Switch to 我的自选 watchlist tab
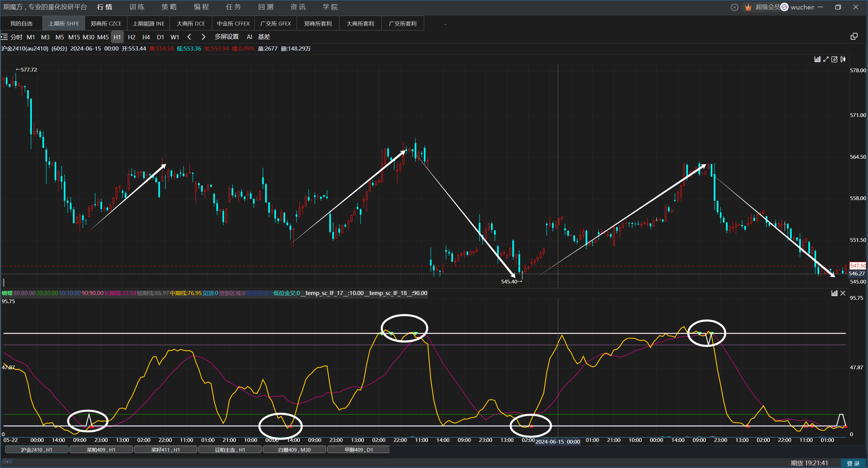Viewport: 868px width, 468px height. tap(21, 23)
